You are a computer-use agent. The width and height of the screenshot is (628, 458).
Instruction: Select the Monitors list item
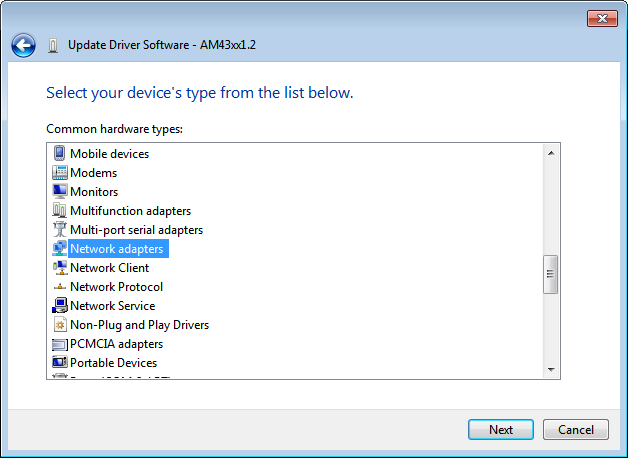point(94,192)
